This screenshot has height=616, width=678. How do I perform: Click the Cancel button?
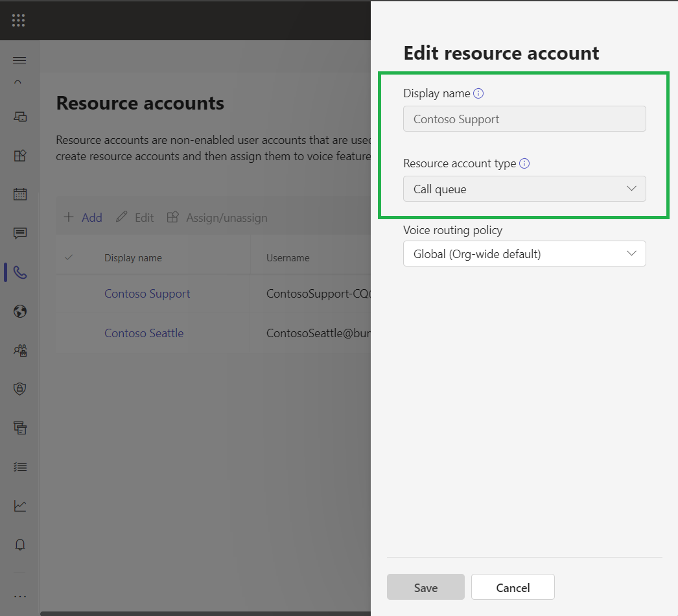pos(513,587)
